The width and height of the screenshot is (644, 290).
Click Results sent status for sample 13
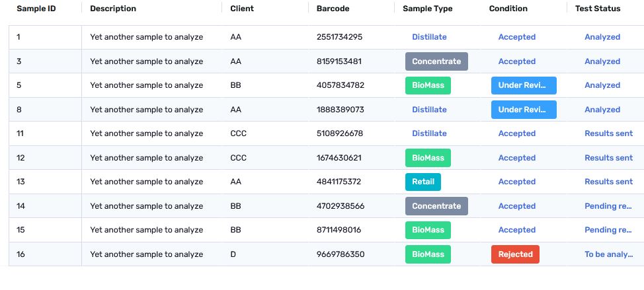coord(608,182)
